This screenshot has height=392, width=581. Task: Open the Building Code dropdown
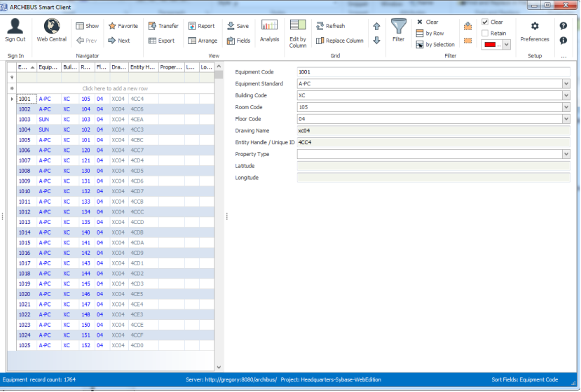(566, 96)
